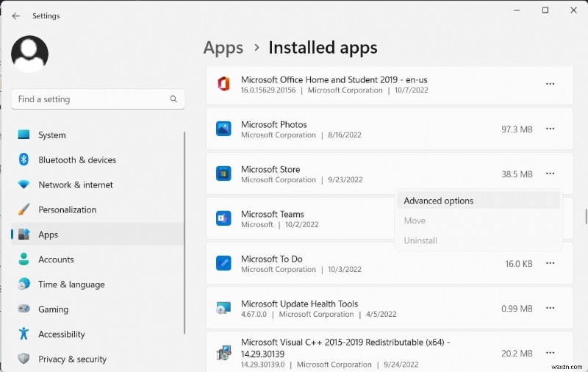Open Time & language
Image resolution: width=588 pixels, height=372 pixels.
point(98,285)
